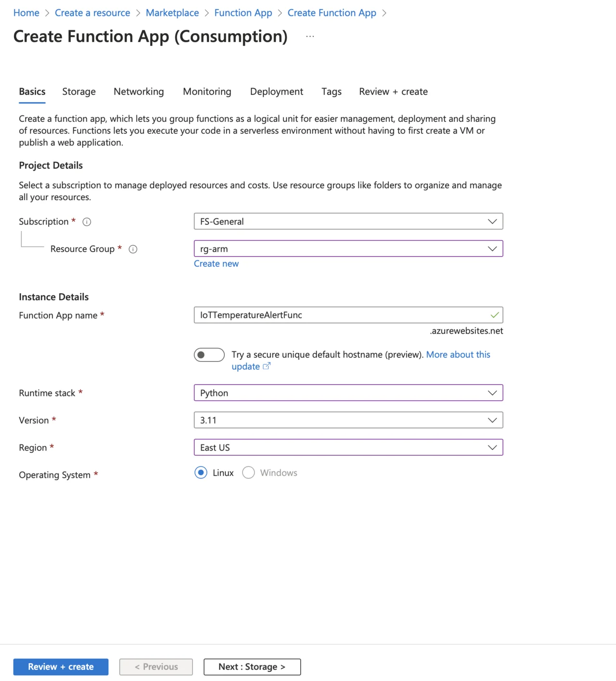Open the Subscription dropdown
The image size is (616, 681).
(x=348, y=221)
